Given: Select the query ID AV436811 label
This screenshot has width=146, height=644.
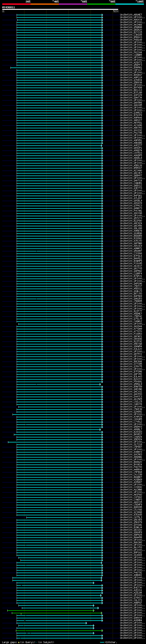Looking at the screenshot, I should [x=8, y=8].
